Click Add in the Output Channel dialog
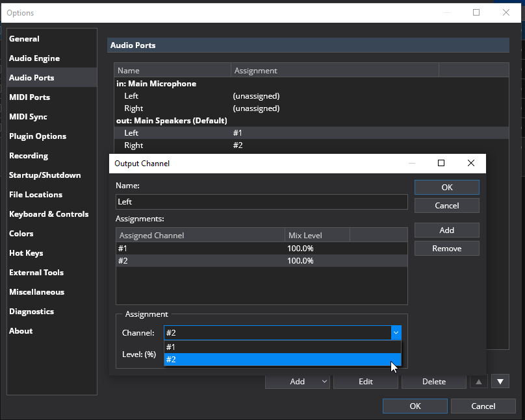Viewport: 525px width, 420px height. 446,230
